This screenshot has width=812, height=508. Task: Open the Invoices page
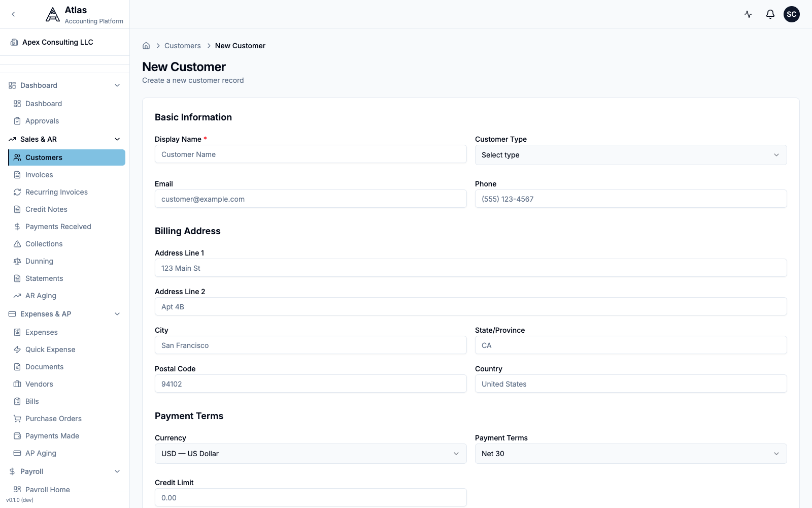point(67,175)
